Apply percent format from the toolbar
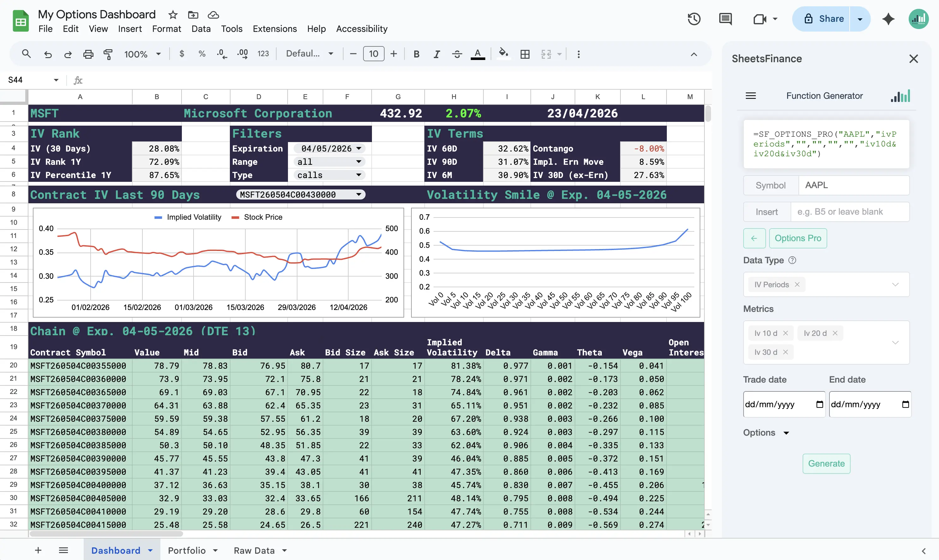The width and height of the screenshot is (939, 560). click(x=202, y=54)
